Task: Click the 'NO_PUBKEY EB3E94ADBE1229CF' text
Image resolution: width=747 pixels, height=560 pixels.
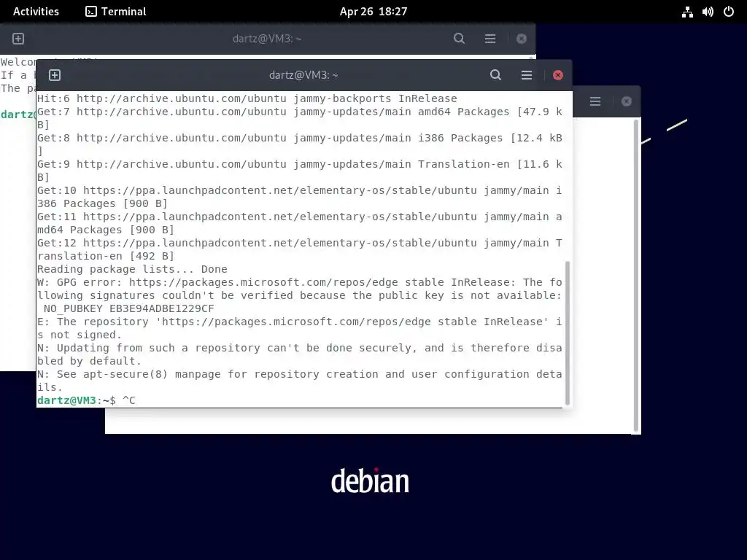Action: click(x=128, y=308)
